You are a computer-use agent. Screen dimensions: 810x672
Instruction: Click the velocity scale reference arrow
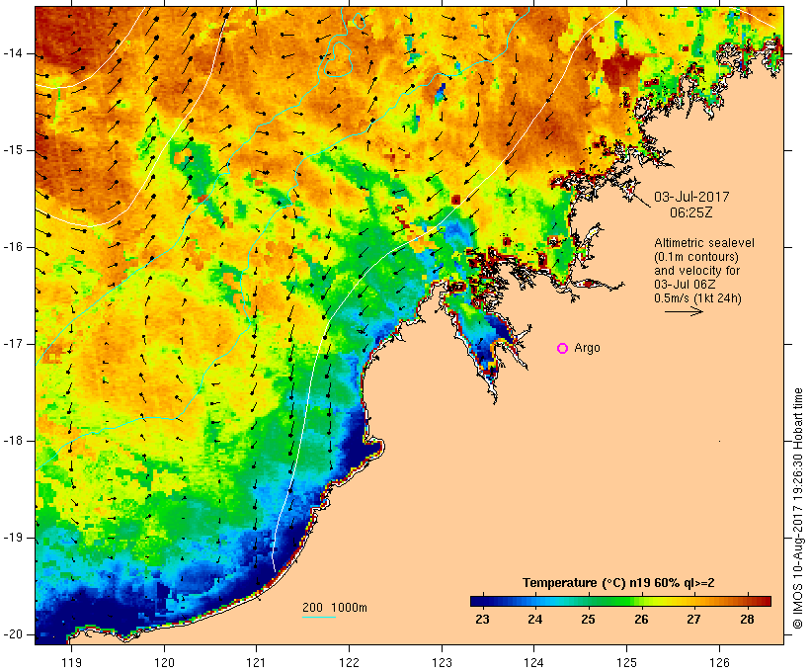coord(684,311)
